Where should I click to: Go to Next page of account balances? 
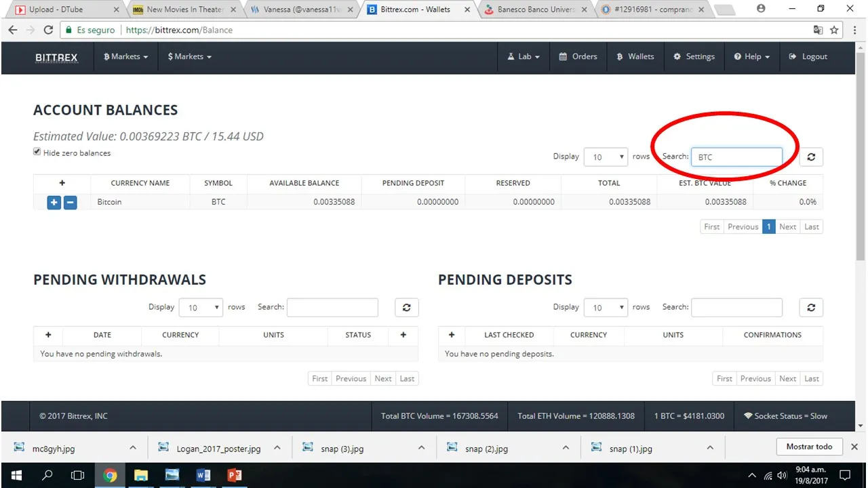click(788, 227)
